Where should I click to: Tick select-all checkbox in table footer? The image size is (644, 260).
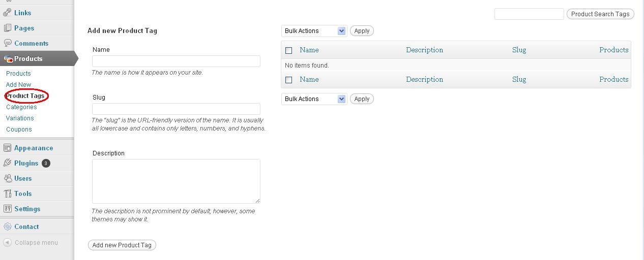[x=289, y=80]
